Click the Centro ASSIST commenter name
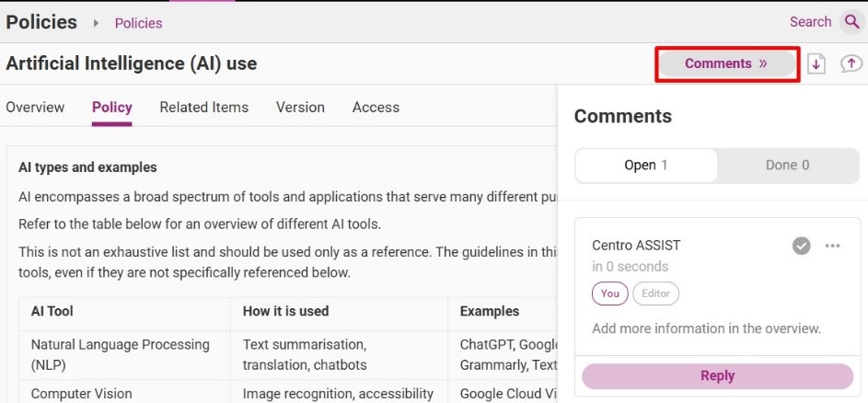Screen dimensions: 868x403 (636, 246)
